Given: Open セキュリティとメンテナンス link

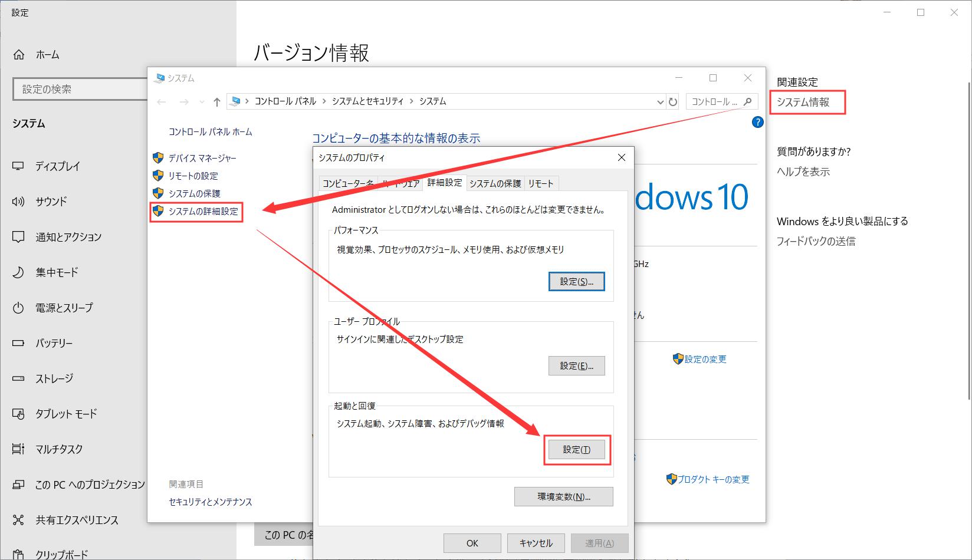Looking at the screenshot, I should point(211,502).
